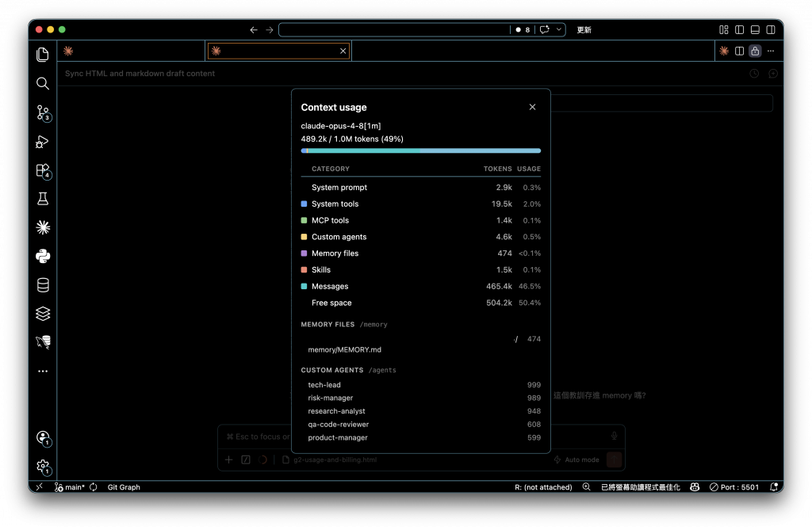This screenshot has width=812, height=530.
Task: Open slash commands icon in chat input
Action: 246,459
